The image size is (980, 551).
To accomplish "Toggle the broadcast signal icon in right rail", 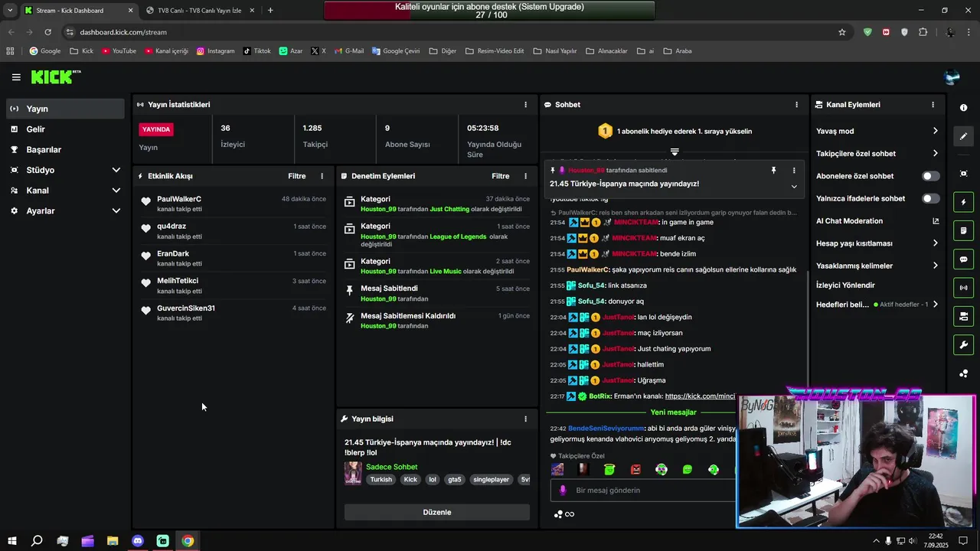I will [x=963, y=288].
